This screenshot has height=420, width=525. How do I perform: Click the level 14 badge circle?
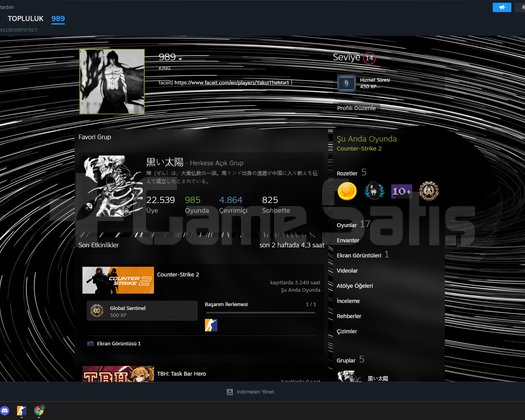tap(369, 58)
